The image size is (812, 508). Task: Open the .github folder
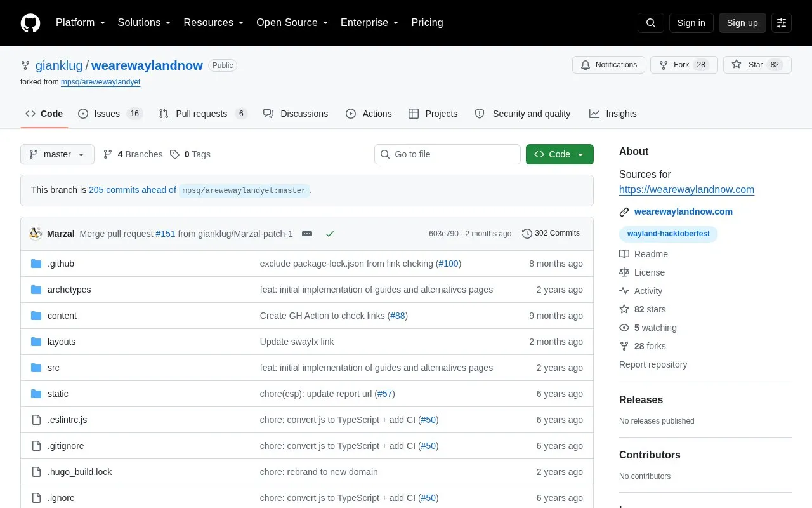(61, 264)
